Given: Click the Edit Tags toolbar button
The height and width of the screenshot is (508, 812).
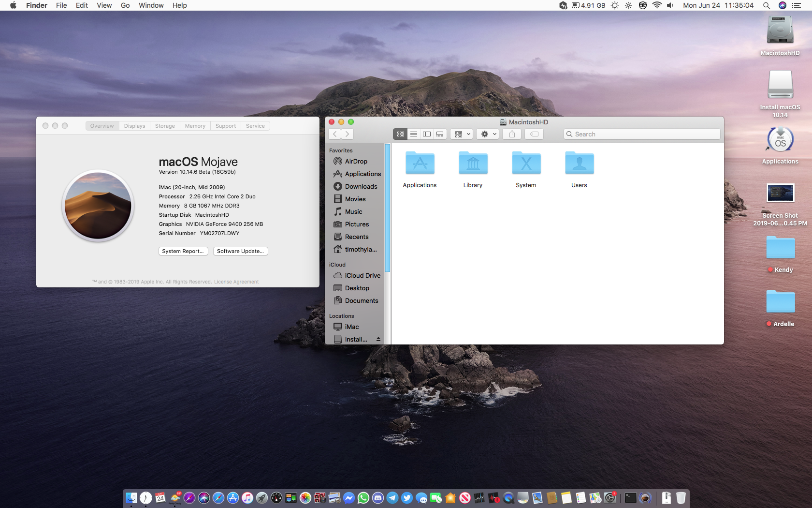Looking at the screenshot, I should (534, 134).
